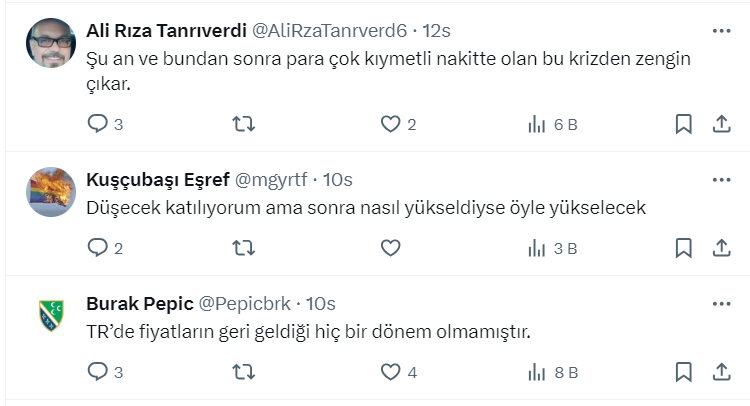The height and width of the screenshot is (406, 750).
Task: Click Burak Pepic's profile avatar
Action: [50, 315]
